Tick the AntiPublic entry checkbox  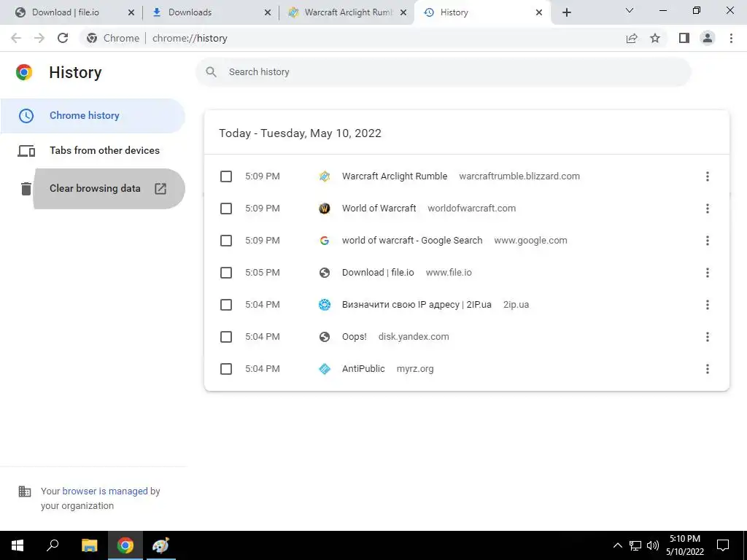tap(226, 369)
